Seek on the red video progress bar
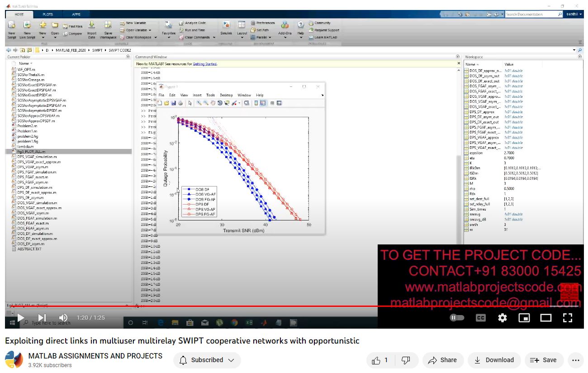The height and width of the screenshot is (373, 588). 271,306
